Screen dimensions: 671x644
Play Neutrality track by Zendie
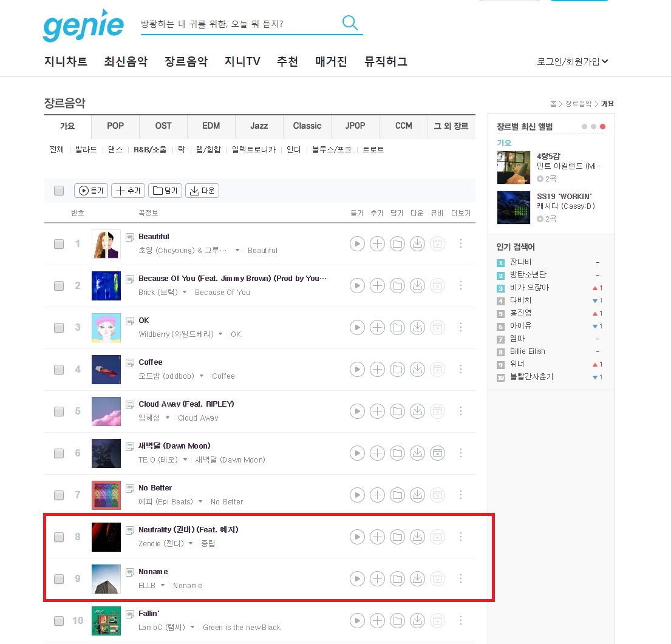[357, 537]
